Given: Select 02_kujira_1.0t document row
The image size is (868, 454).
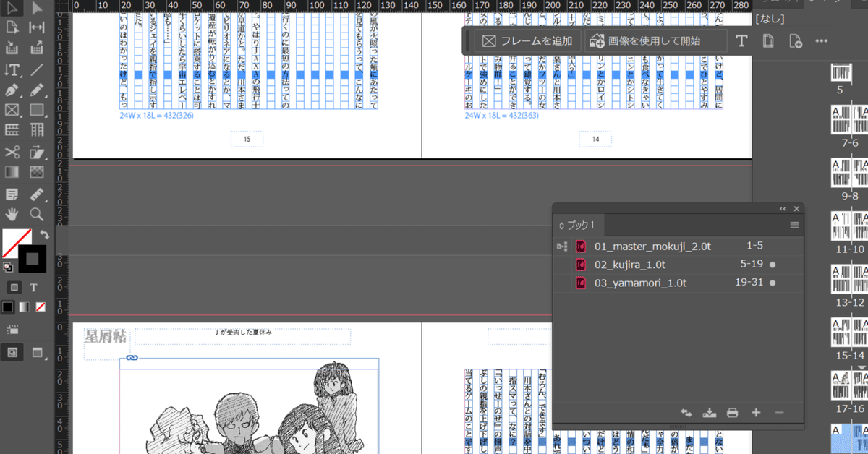Looking at the screenshot, I should point(678,265).
